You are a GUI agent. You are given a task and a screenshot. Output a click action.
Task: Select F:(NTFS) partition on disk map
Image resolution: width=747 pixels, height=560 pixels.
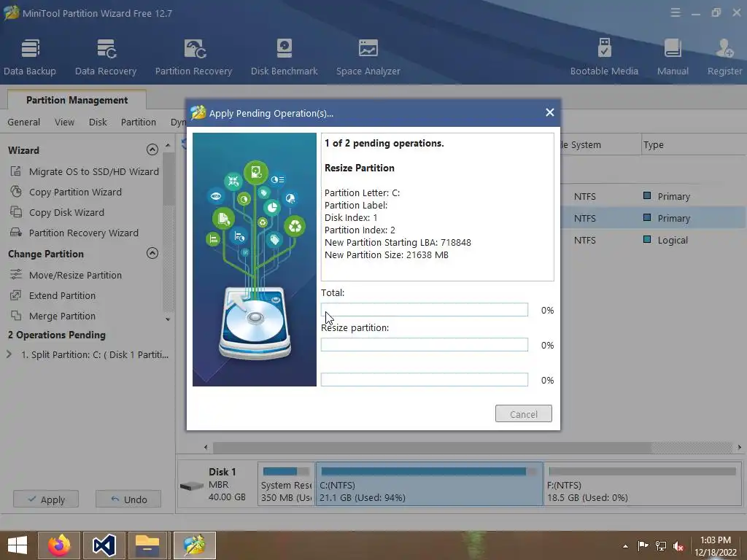pos(642,484)
